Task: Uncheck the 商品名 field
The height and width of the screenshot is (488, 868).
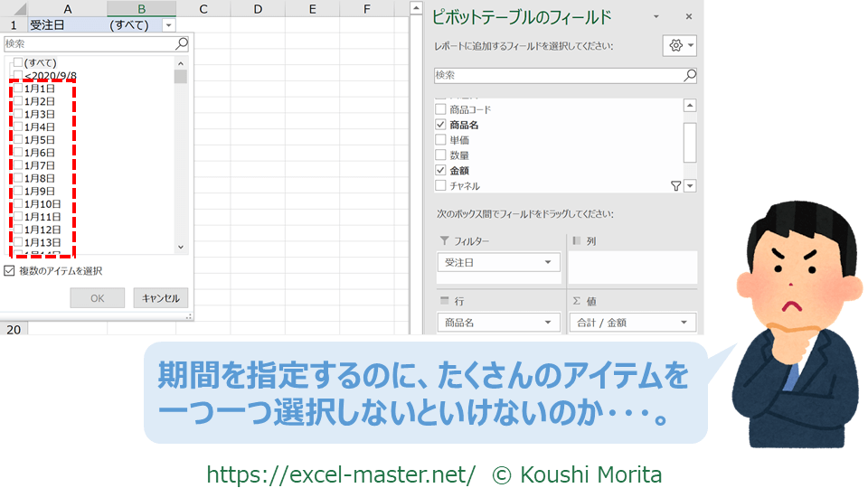Action: click(440, 125)
